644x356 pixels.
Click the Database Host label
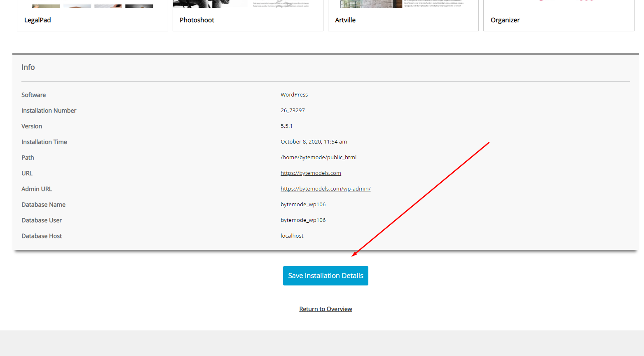(42, 236)
